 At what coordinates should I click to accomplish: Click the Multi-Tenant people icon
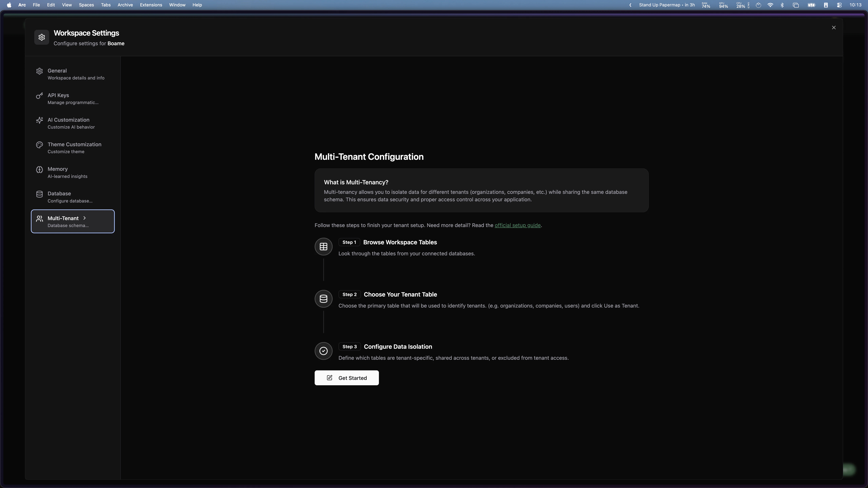[x=40, y=219]
